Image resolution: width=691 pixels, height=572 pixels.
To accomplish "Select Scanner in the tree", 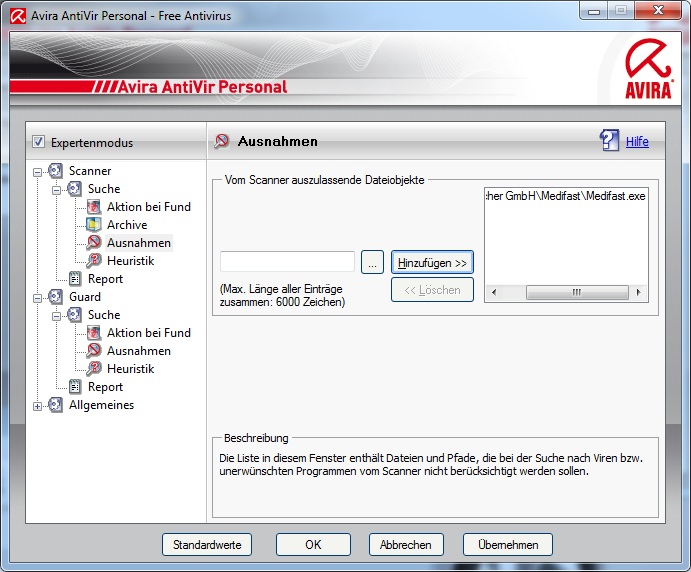I will pos(90,171).
